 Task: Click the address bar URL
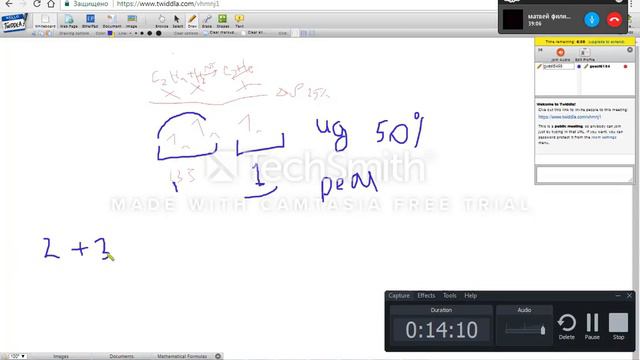(168, 4)
